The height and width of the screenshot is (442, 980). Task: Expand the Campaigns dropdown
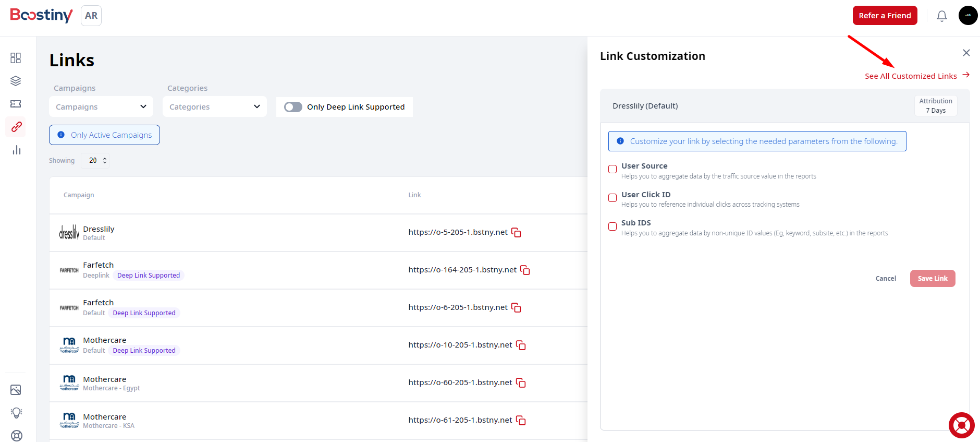click(101, 106)
